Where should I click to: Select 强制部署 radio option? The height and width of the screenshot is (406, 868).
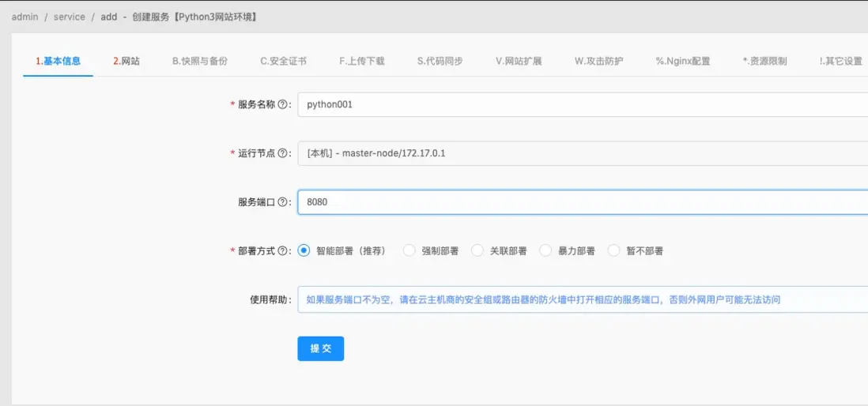409,250
